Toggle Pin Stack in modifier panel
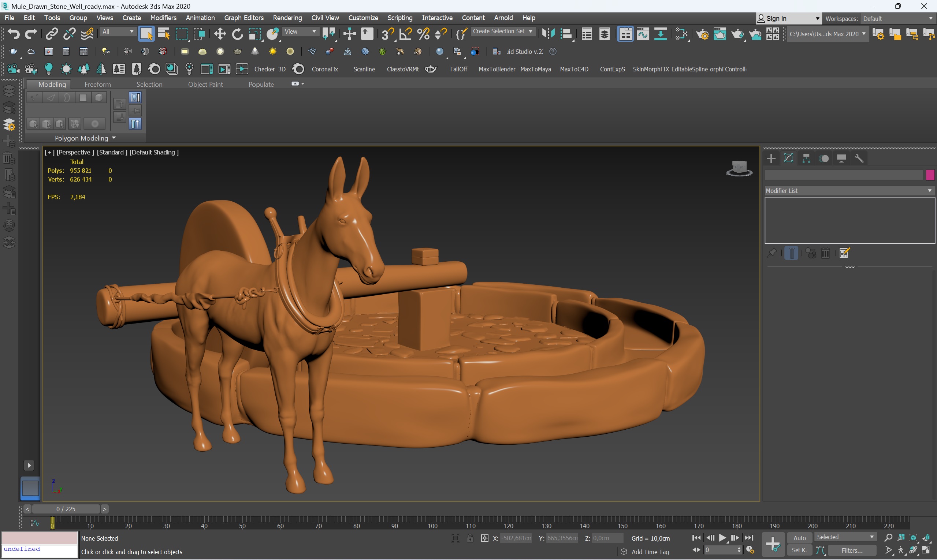This screenshot has width=937, height=560. pos(771,253)
